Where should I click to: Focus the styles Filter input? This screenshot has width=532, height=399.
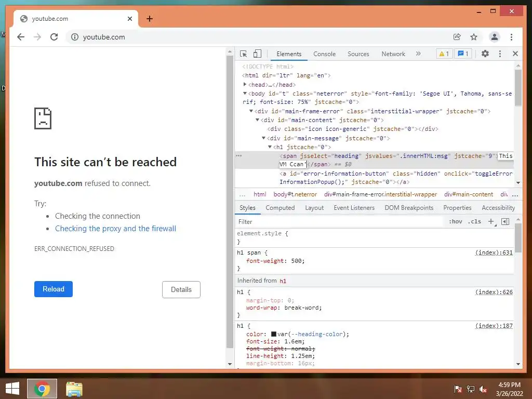[x=339, y=221]
